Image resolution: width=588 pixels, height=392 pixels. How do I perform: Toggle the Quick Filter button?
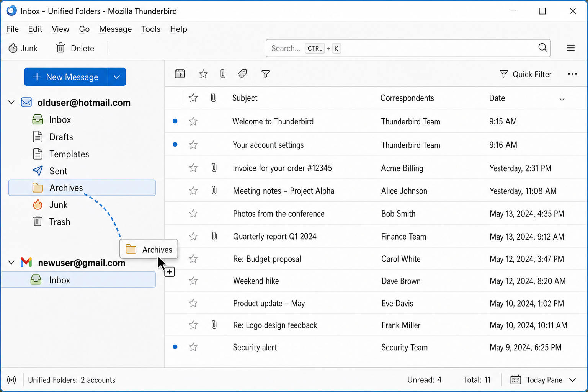point(526,74)
